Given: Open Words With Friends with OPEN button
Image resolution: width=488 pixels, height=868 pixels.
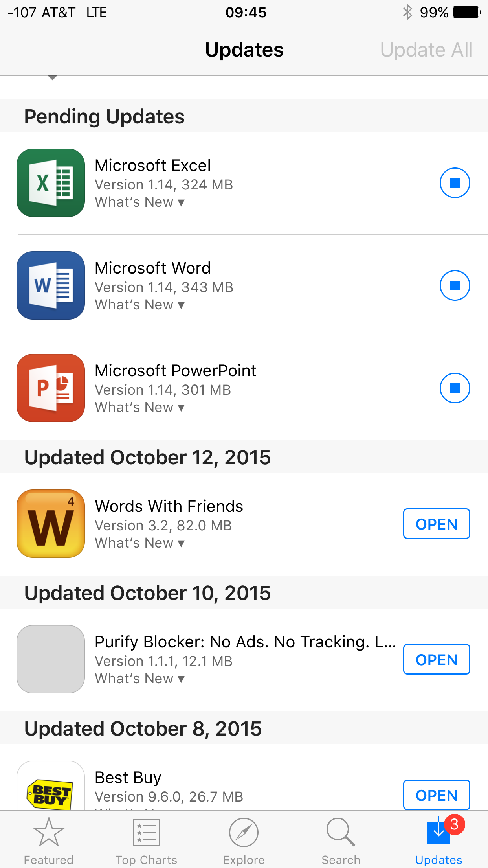Looking at the screenshot, I should [x=437, y=524].
